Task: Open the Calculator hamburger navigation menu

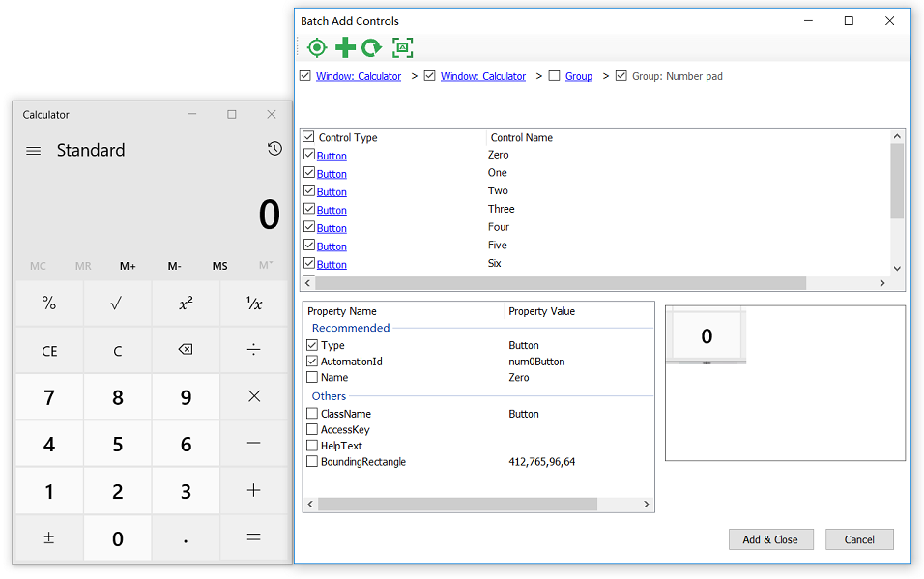Action: (34, 151)
